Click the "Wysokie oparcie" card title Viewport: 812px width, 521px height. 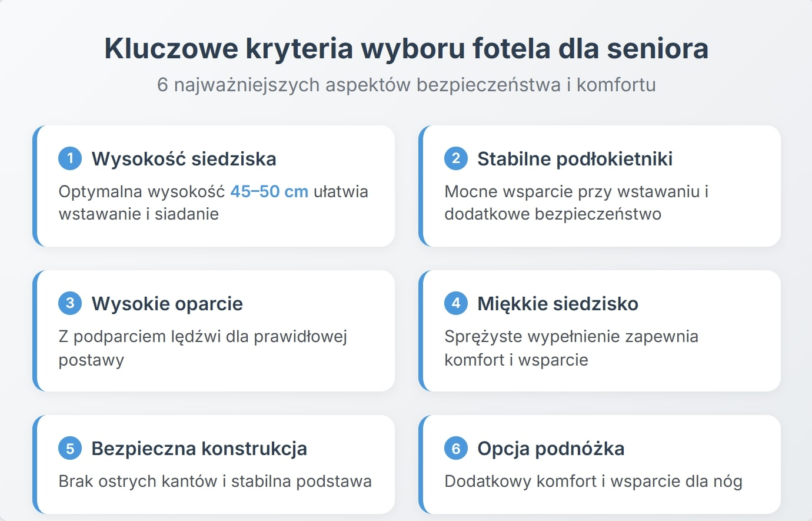[167, 304]
